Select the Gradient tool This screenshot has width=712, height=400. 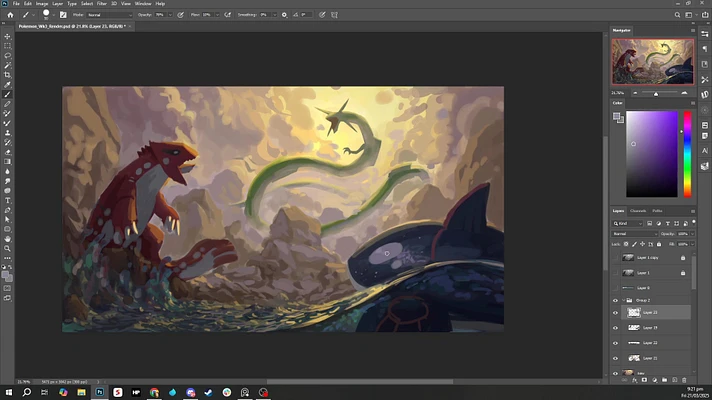coord(7,162)
